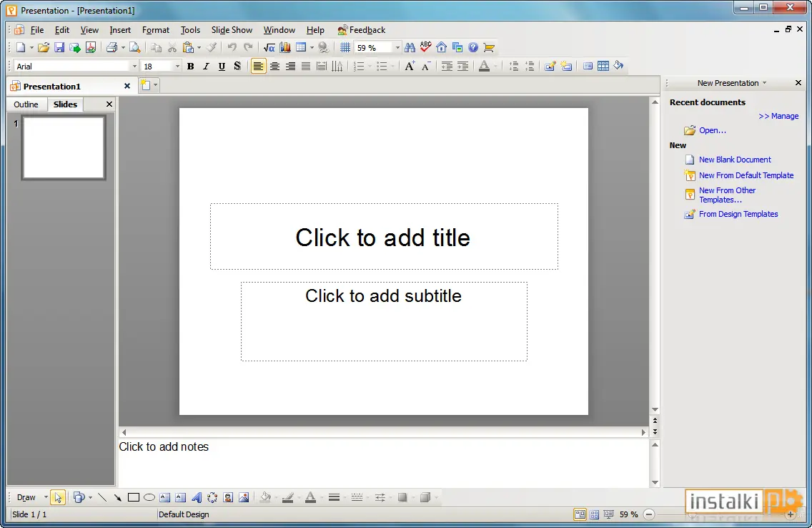The height and width of the screenshot is (528, 812).
Task: Open the font size 18 dropdown
Action: pyautogui.click(x=177, y=67)
